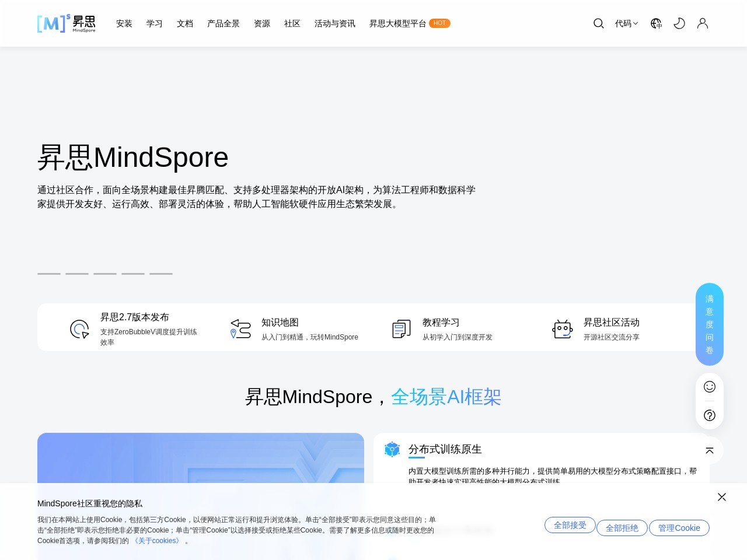Select the first carousel slide indicator
The height and width of the screenshot is (560, 747).
pyautogui.click(x=49, y=274)
